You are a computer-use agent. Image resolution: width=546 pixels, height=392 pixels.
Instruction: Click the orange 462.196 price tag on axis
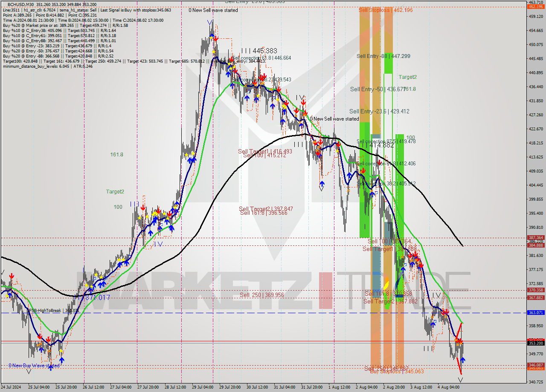click(536, 7)
